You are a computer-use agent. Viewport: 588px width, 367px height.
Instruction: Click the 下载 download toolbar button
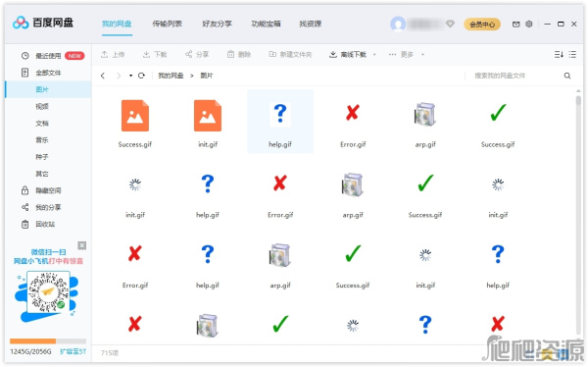pyautogui.click(x=155, y=55)
